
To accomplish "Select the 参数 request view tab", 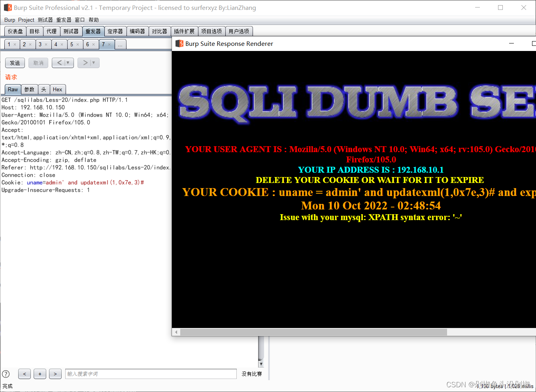I will tap(29, 89).
